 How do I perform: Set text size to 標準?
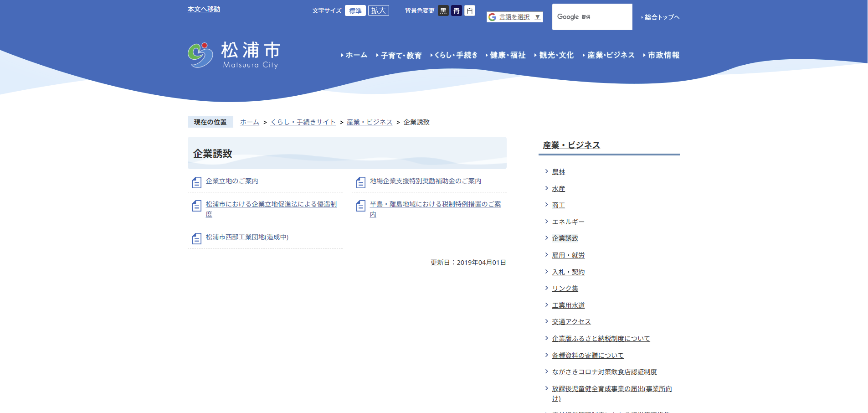click(355, 10)
